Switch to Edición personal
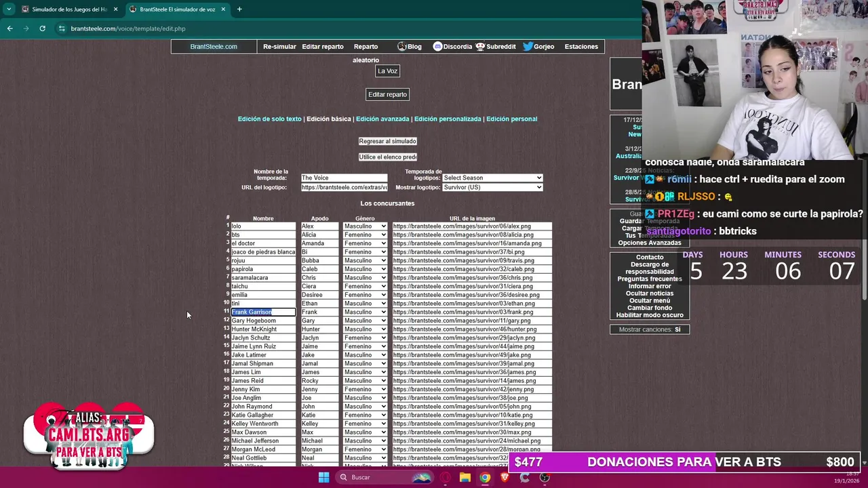This screenshot has width=868, height=488. coord(512,119)
